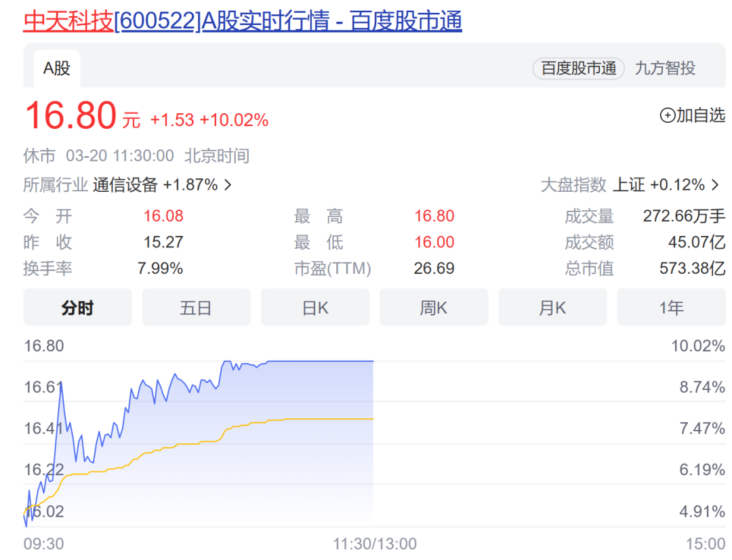The image size is (732, 560).
Task: Click 市盈(TTM) value 26.69
Action: tap(434, 268)
